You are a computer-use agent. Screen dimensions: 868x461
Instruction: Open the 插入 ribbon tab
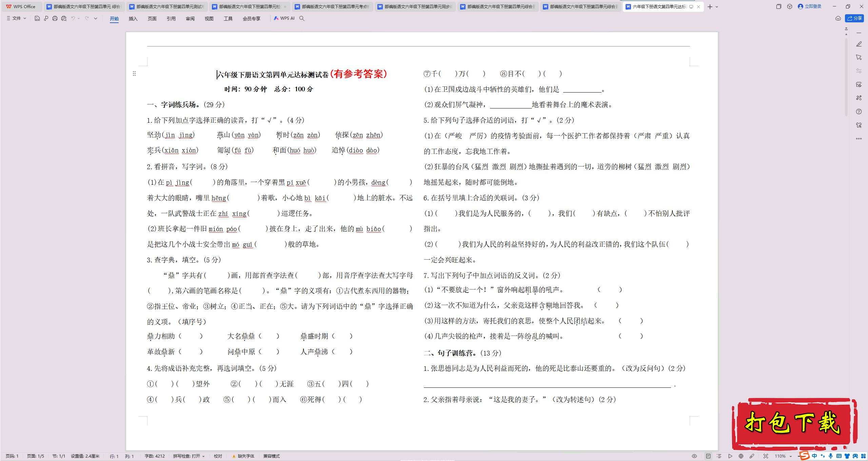[x=133, y=19]
